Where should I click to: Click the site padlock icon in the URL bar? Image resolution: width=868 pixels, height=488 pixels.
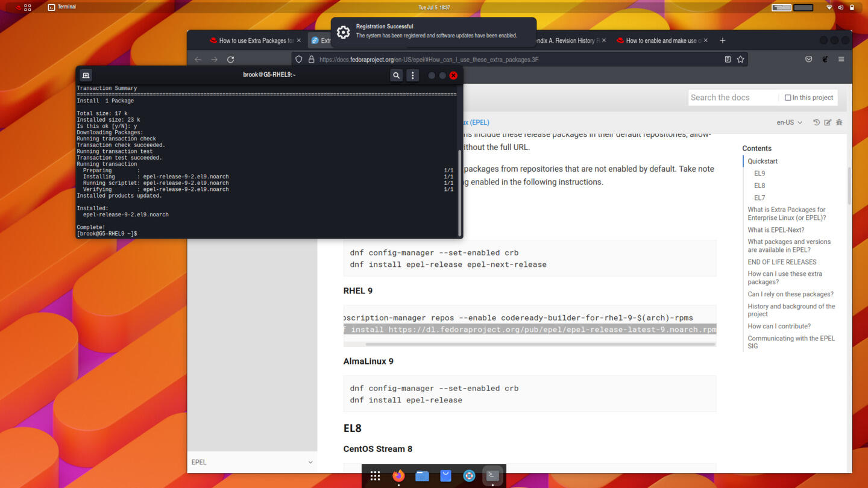(311, 60)
